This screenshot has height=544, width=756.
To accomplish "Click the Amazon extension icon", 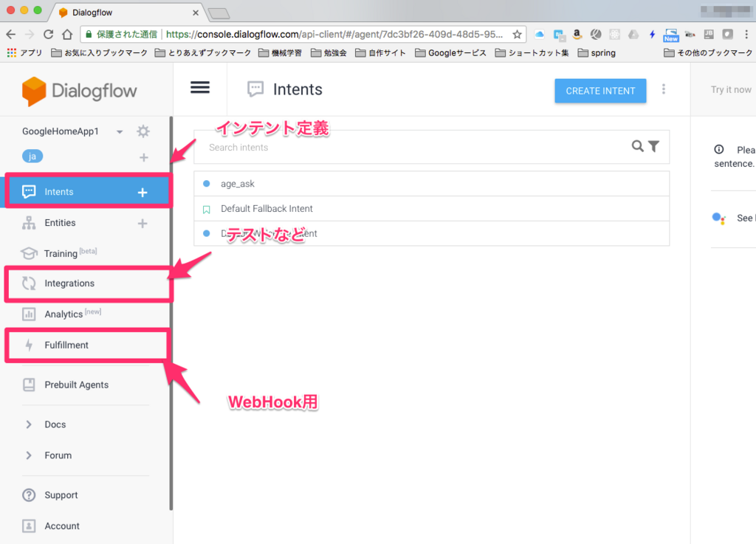I will tap(577, 34).
